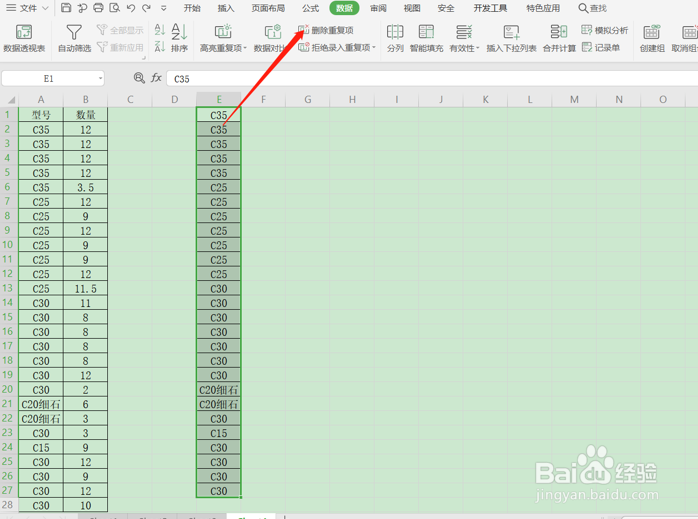Click 记录单 record form
Screen dimensions: 698x519
(601, 47)
